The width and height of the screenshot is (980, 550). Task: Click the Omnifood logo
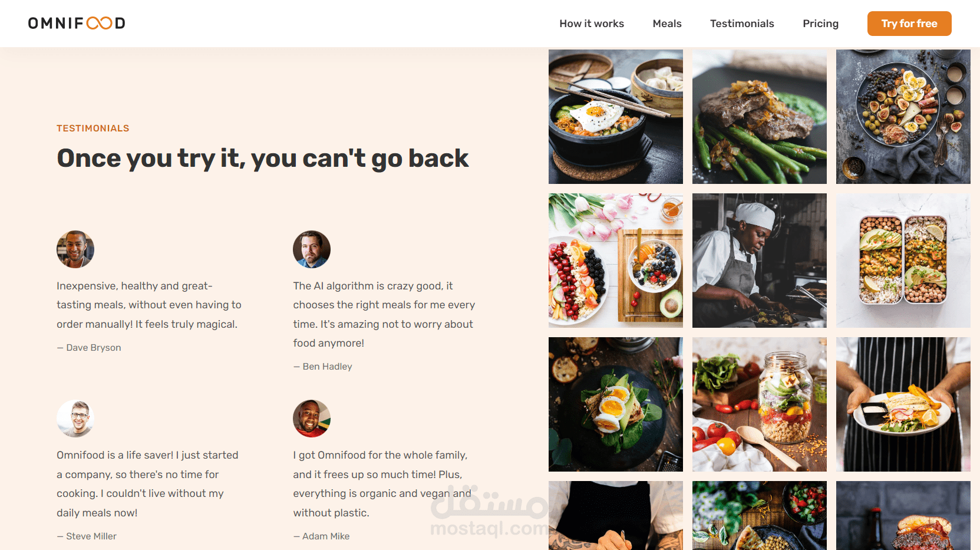77,23
